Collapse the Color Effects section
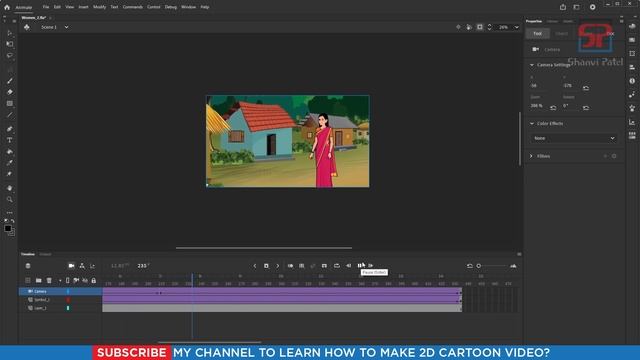Viewport: 640px width, 360px height. pos(531,123)
